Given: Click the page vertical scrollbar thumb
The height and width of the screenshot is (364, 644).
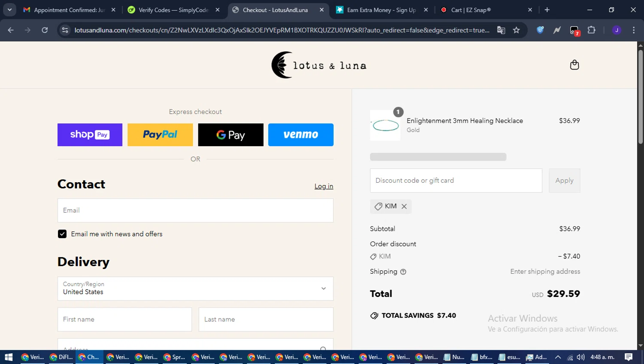Looking at the screenshot, I should tap(641, 97).
